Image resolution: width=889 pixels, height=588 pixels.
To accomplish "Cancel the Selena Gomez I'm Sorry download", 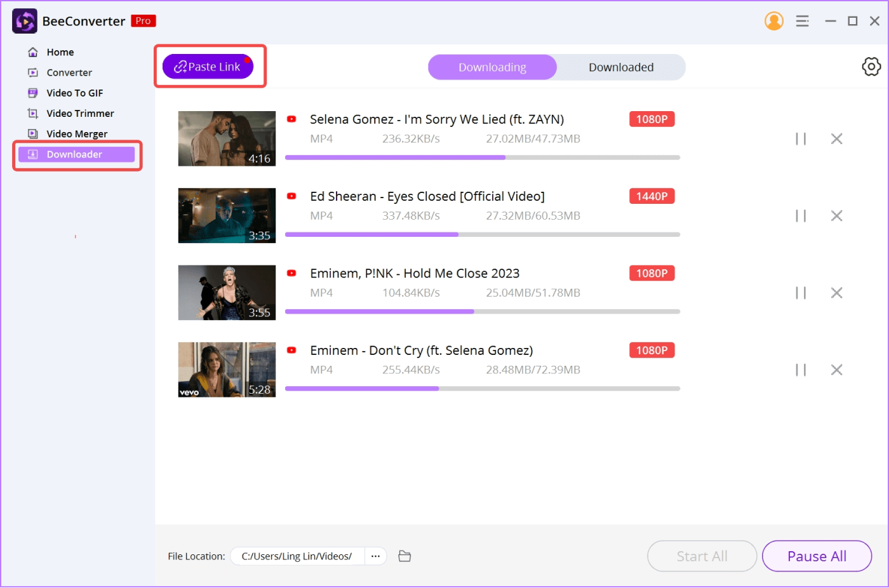I will 837,138.
